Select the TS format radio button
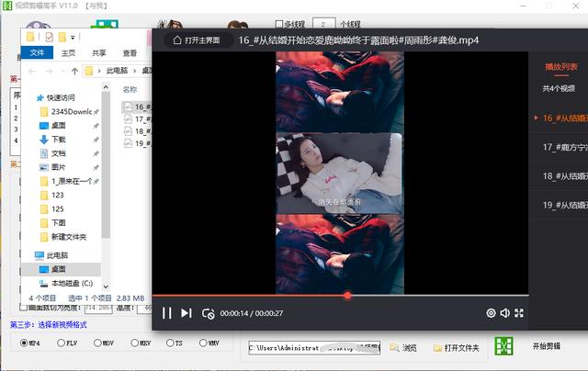The height and width of the screenshot is (371, 588). (x=170, y=343)
